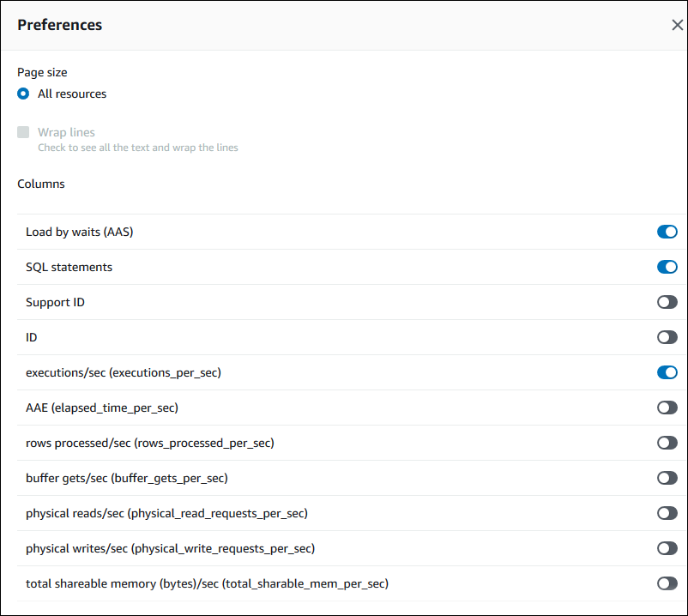The width and height of the screenshot is (688, 616).
Task: Click the 'Support ID' column label
Action: (55, 302)
